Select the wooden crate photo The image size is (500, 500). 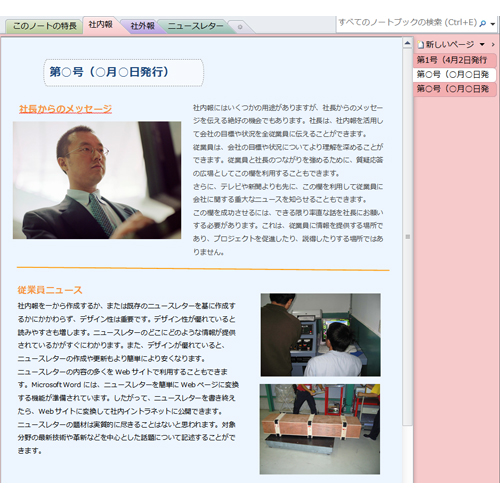pyautogui.click(x=320, y=429)
